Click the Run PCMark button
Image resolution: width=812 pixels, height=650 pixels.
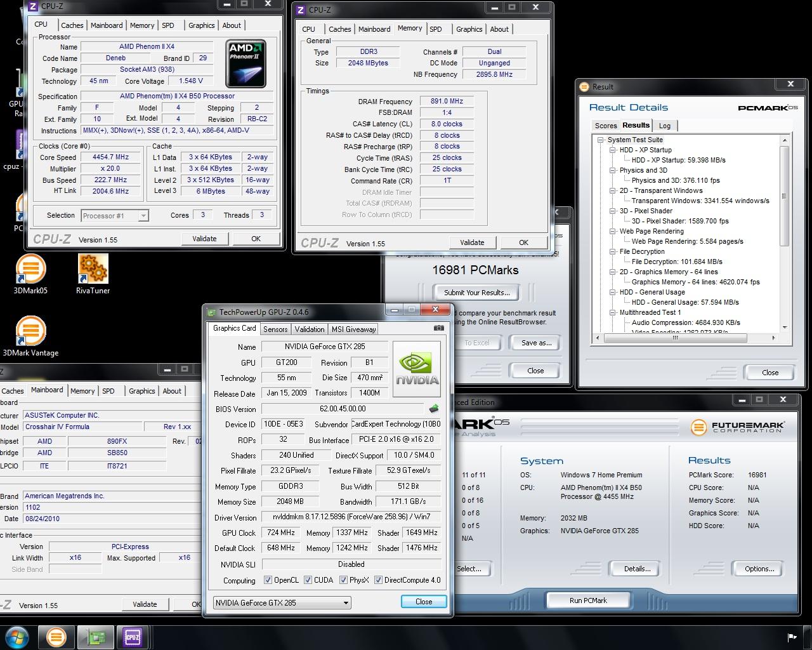588,600
